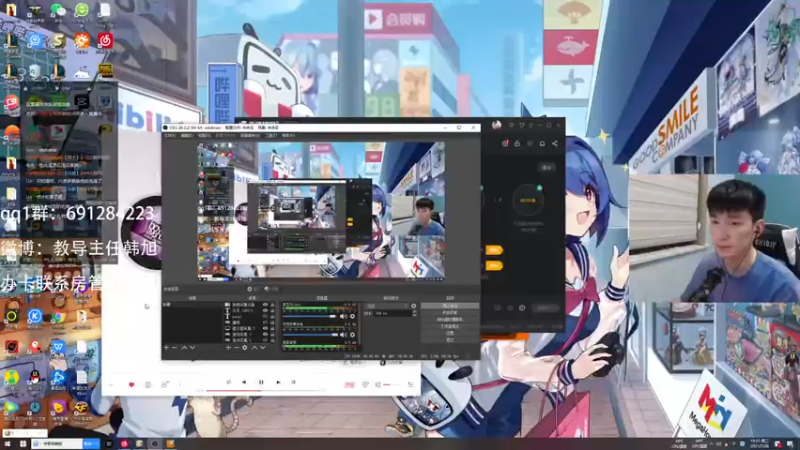This screenshot has height=450, width=800.
Task: Hide the 视频采集设备 source eye icon
Action: [265, 305]
